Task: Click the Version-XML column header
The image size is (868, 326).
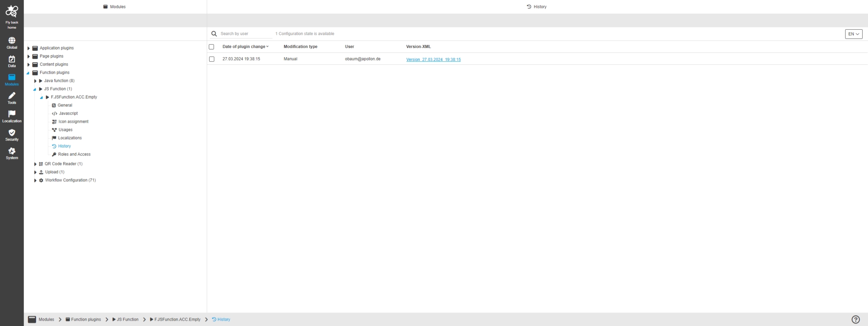Action: click(418, 47)
